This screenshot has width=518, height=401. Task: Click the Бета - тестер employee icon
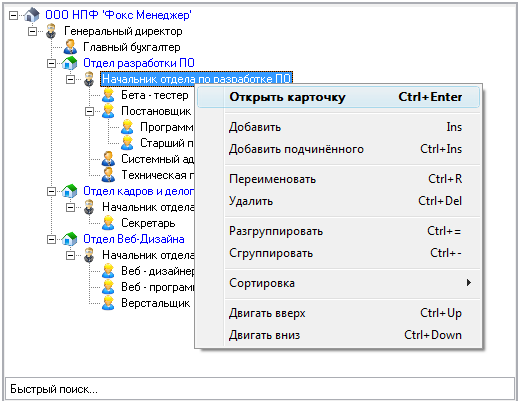coord(108,95)
